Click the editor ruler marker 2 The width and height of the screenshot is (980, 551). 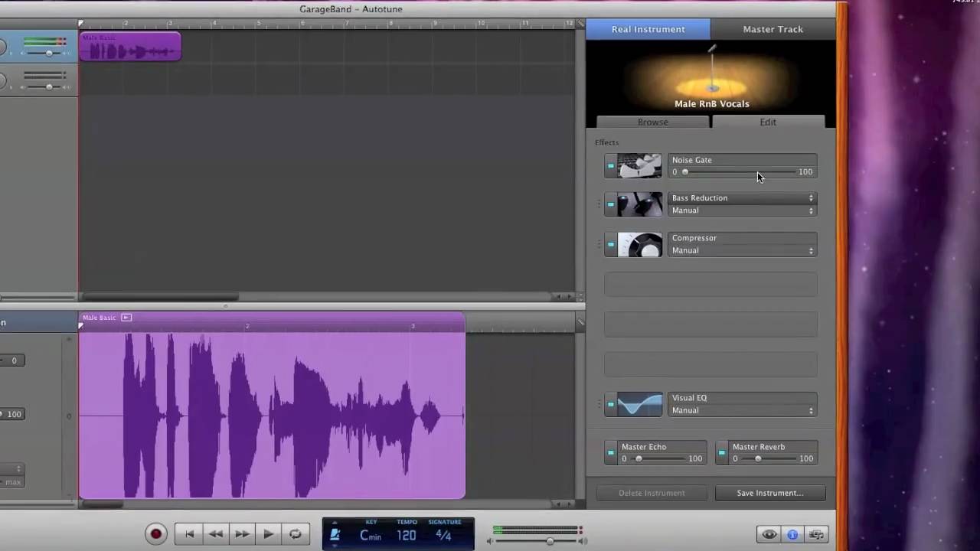tap(247, 326)
